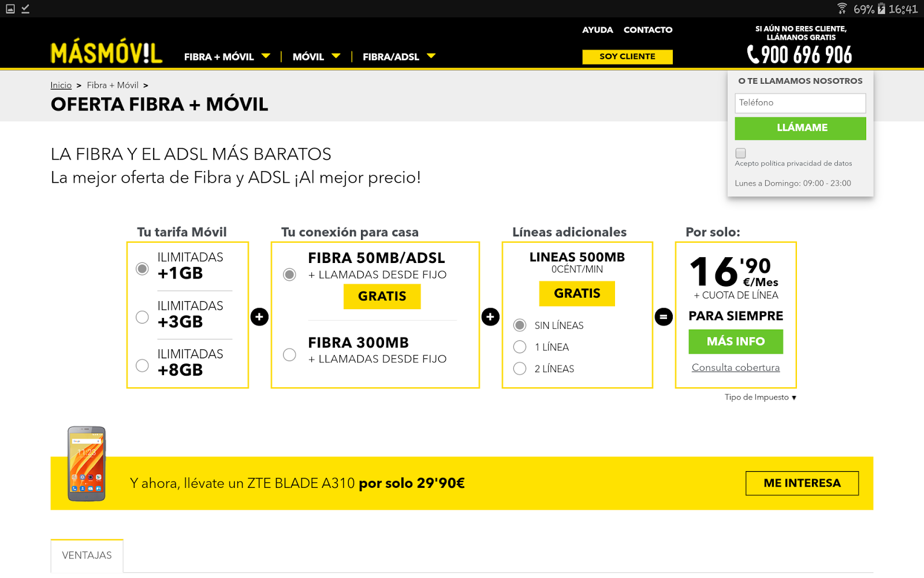Select 2 LÍNEAS additional lines option
924x578 pixels.
click(x=520, y=369)
